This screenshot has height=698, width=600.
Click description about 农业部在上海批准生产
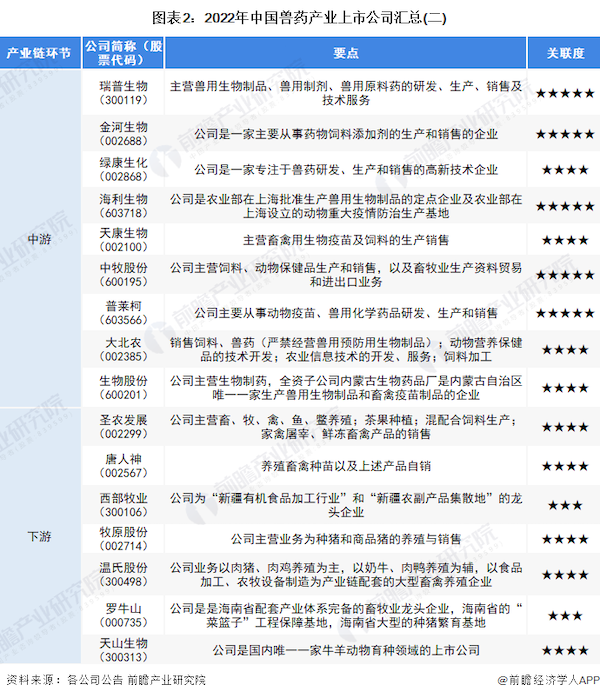[x=346, y=206]
